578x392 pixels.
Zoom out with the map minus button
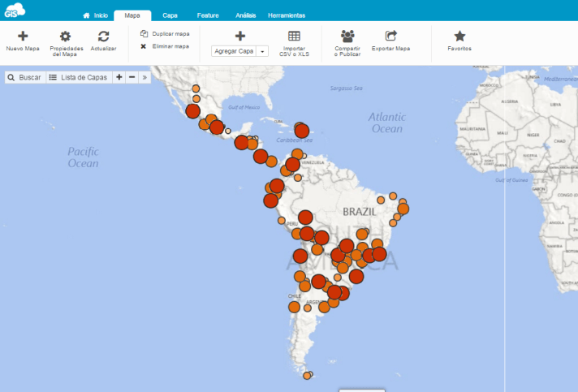click(x=132, y=77)
